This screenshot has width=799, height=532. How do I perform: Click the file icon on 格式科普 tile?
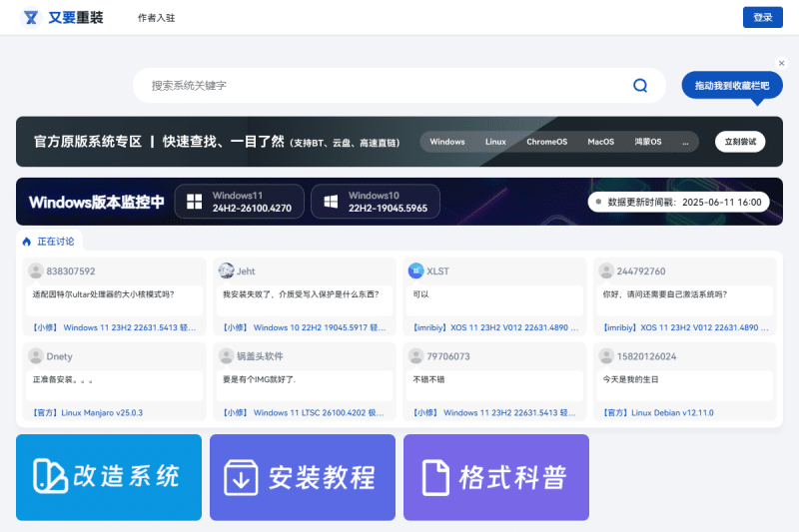(435, 477)
